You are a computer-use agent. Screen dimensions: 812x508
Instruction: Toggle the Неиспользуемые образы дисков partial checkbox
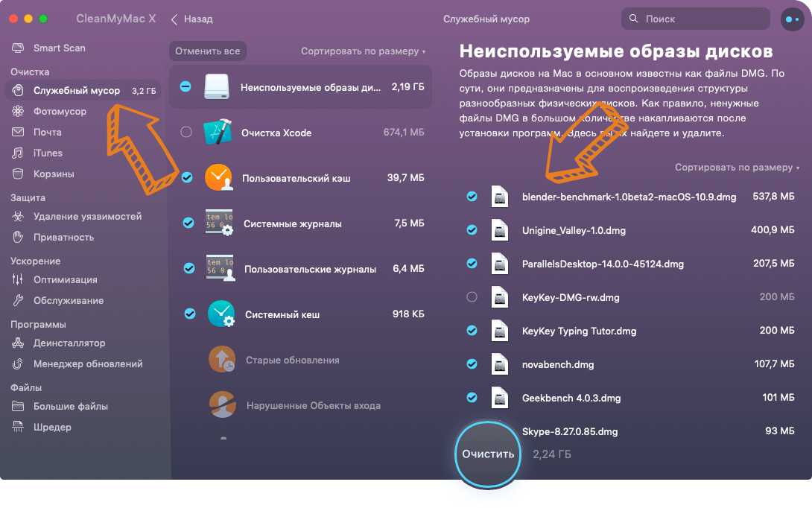click(185, 86)
